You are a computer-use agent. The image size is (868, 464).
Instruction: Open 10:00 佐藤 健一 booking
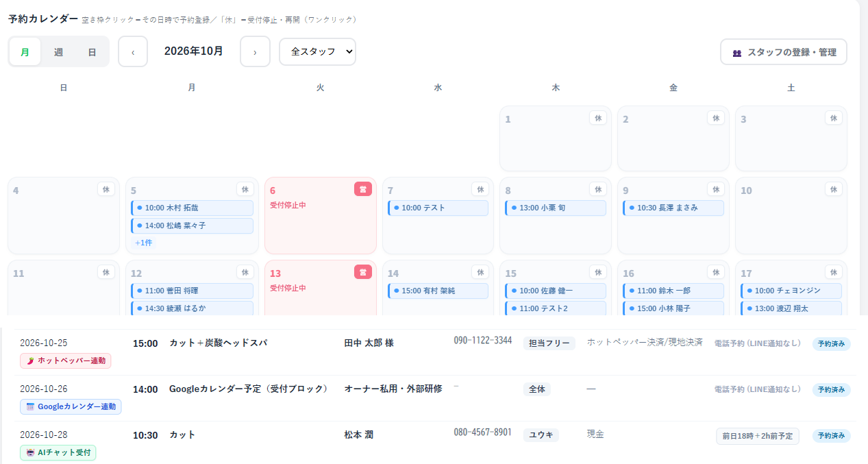tap(556, 291)
